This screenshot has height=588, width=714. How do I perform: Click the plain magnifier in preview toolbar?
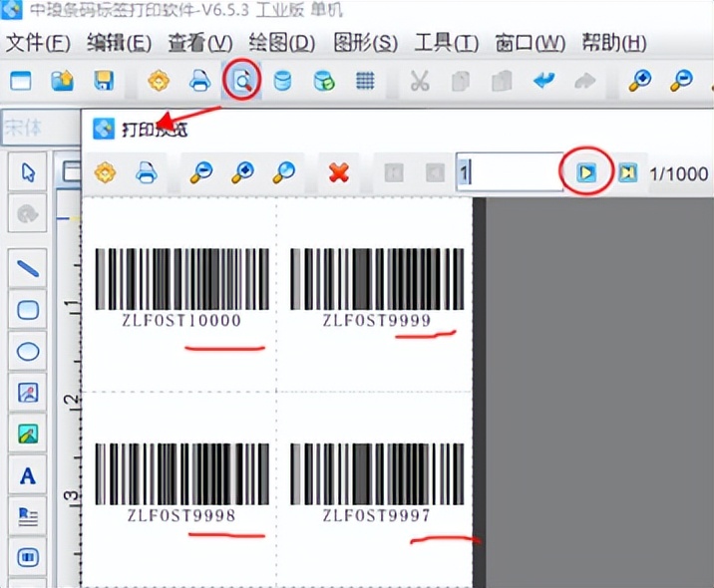pyautogui.click(x=283, y=173)
